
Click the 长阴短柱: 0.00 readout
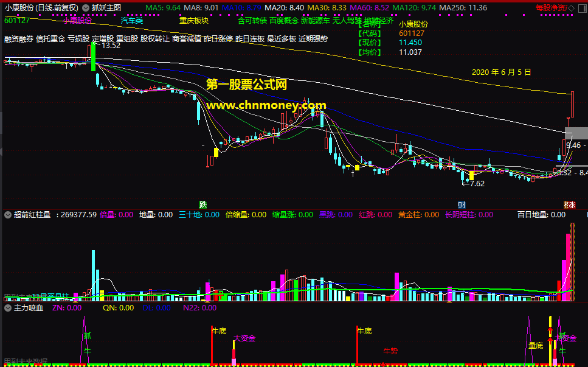(x=469, y=215)
